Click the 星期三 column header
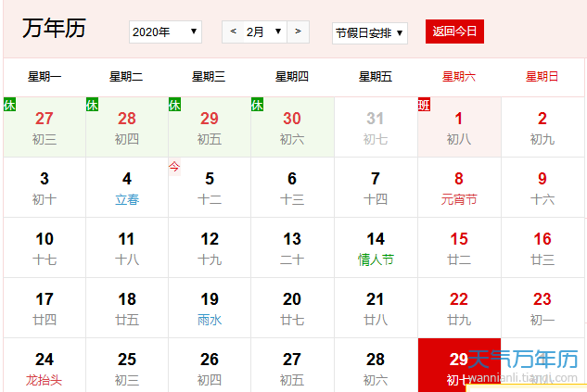Screen dimensions: 587x392 [209, 77]
